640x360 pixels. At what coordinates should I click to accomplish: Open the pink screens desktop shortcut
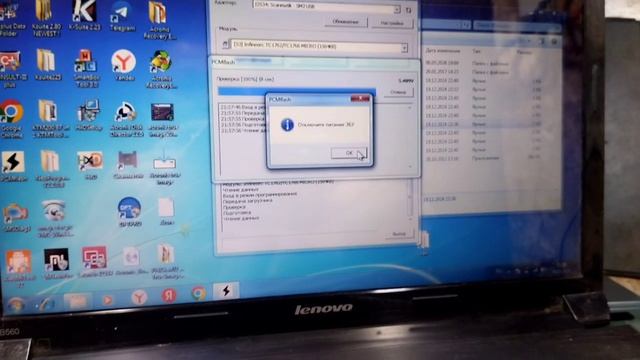(x=95, y=262)
